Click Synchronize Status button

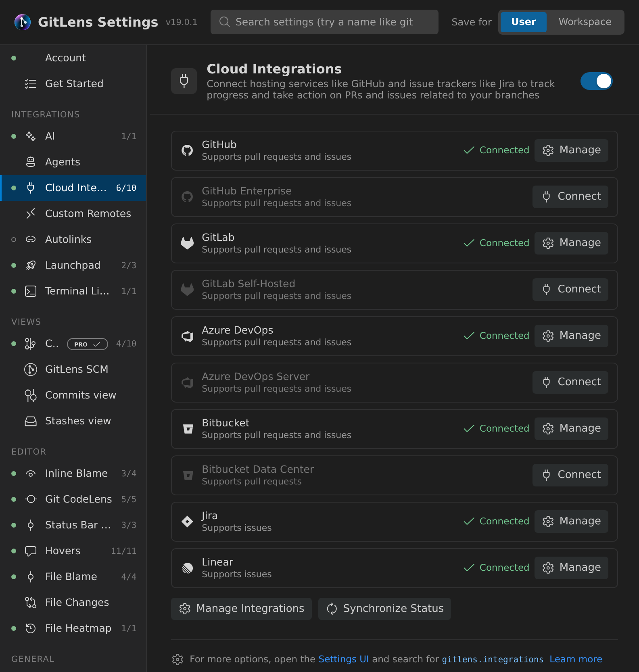coord(384,609)
